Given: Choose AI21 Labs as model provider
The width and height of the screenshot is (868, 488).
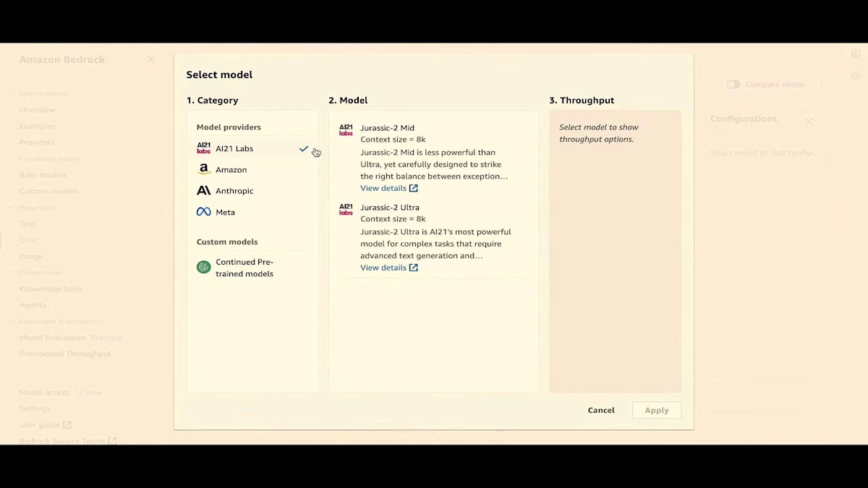Looking at the screenshot, I should pyautogui.click(x=252, y=148).
